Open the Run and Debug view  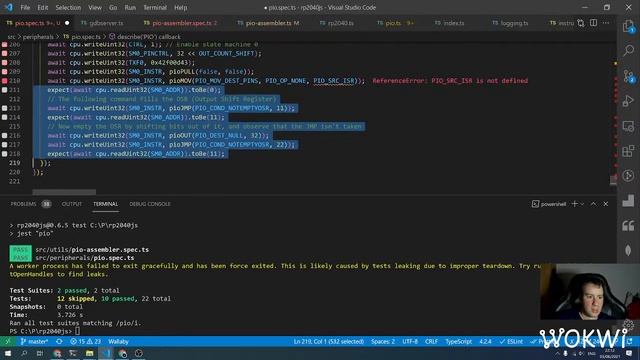628,101
